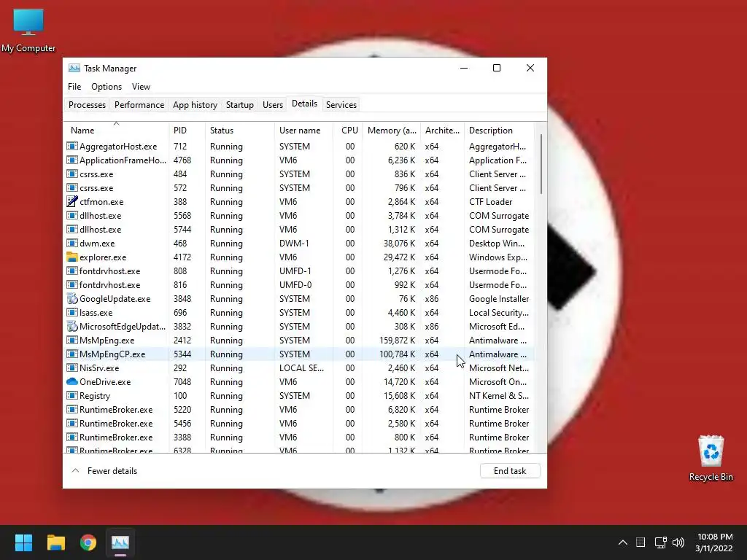747x560 pixels.
Task: Select RuntimeBroker.exe row with PID 5220
Action: [x=299, y=410]
